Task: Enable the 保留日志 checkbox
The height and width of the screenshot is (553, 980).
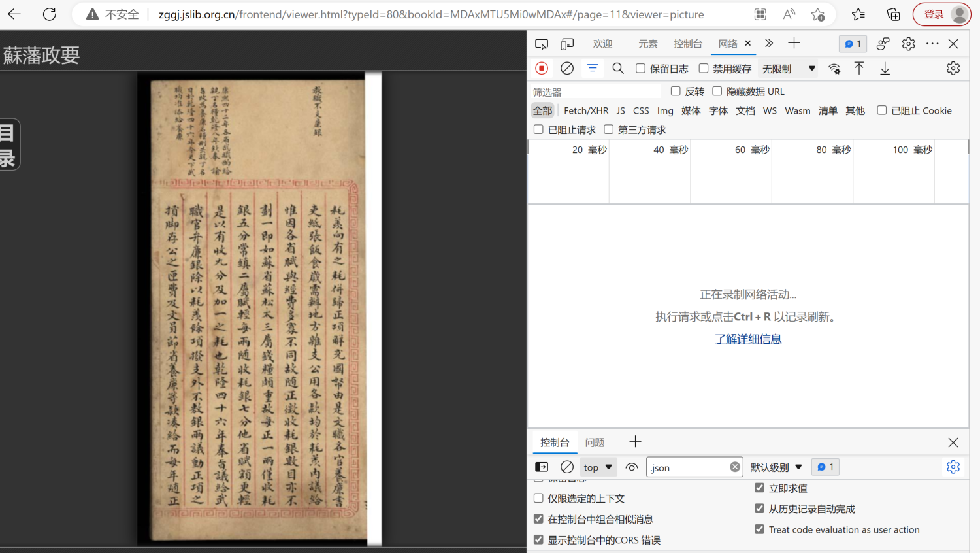Action: point(641,68)
